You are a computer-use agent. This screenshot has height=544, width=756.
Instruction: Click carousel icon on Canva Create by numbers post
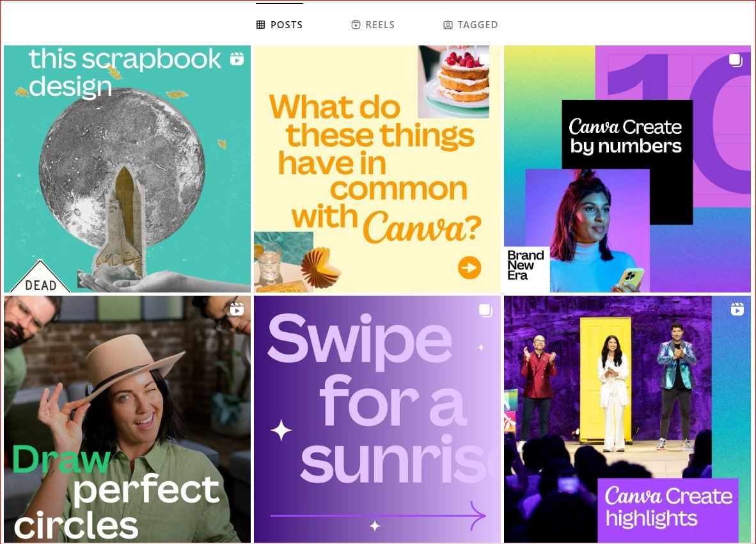tap(736, 60)
